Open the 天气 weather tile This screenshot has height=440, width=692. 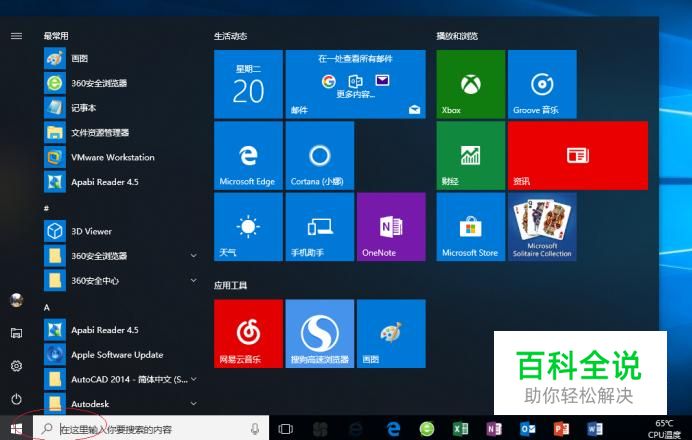[248, 227]
